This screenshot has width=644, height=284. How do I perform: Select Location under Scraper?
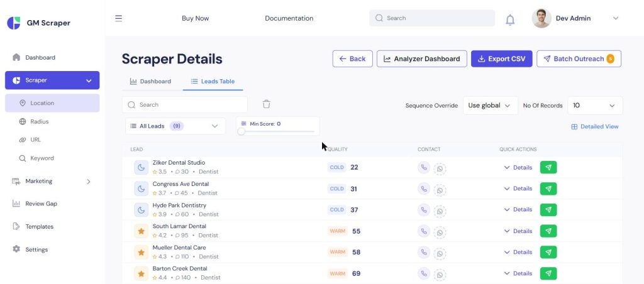(52, 103)
